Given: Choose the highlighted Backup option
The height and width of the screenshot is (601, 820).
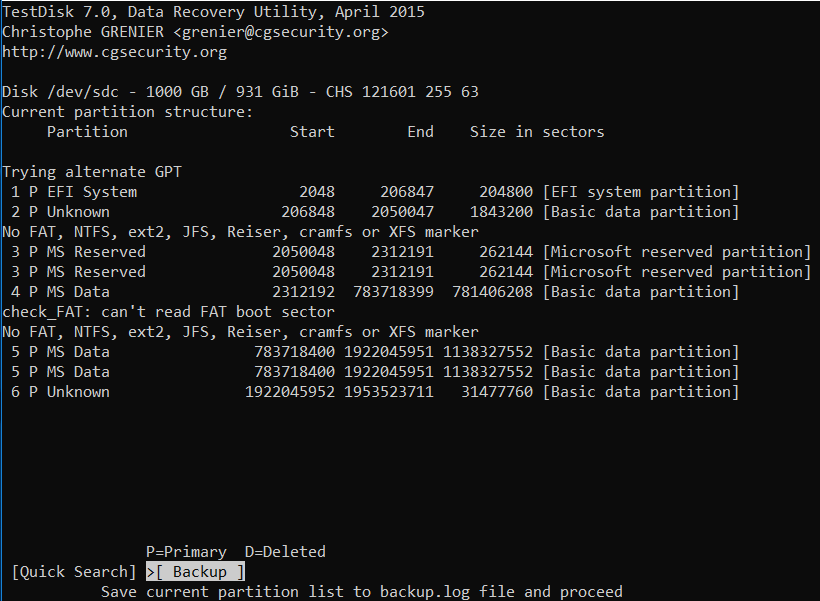Looking at the screenshot, I should click(x=195, y=572).
